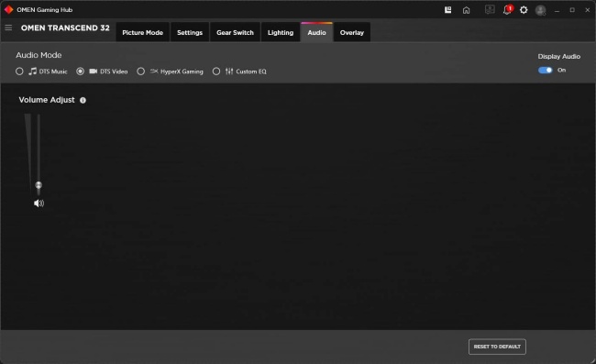
Task: Click the HyperX Gaming icon
Action: coord(154,71)
